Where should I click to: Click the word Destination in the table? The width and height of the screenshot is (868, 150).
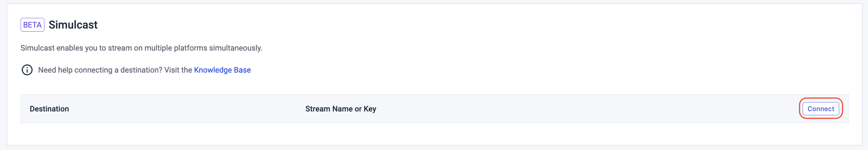click(x=49, y=109)
